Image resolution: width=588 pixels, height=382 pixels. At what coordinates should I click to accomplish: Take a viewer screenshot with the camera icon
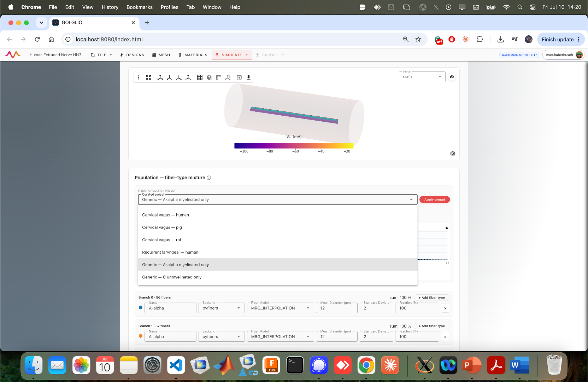click(453, 154)
